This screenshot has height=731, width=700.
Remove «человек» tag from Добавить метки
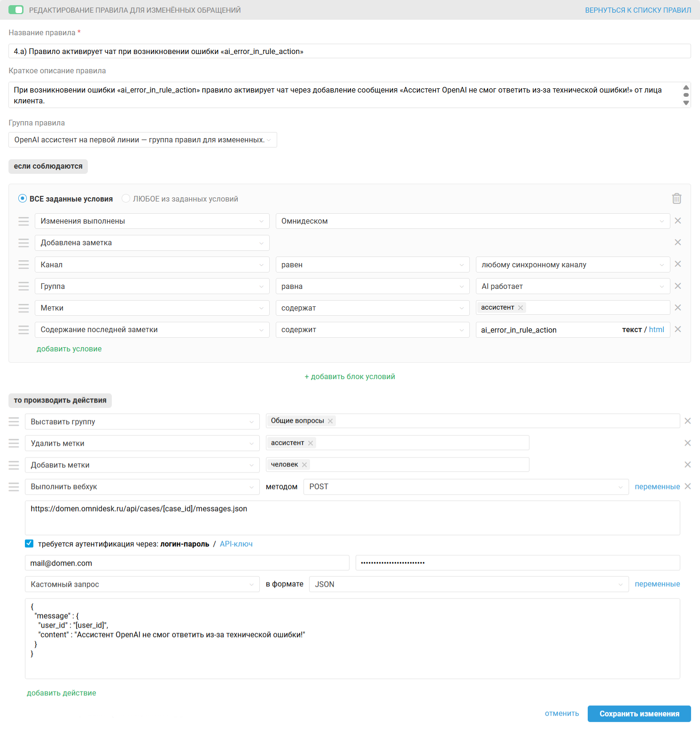click(304, 465)
